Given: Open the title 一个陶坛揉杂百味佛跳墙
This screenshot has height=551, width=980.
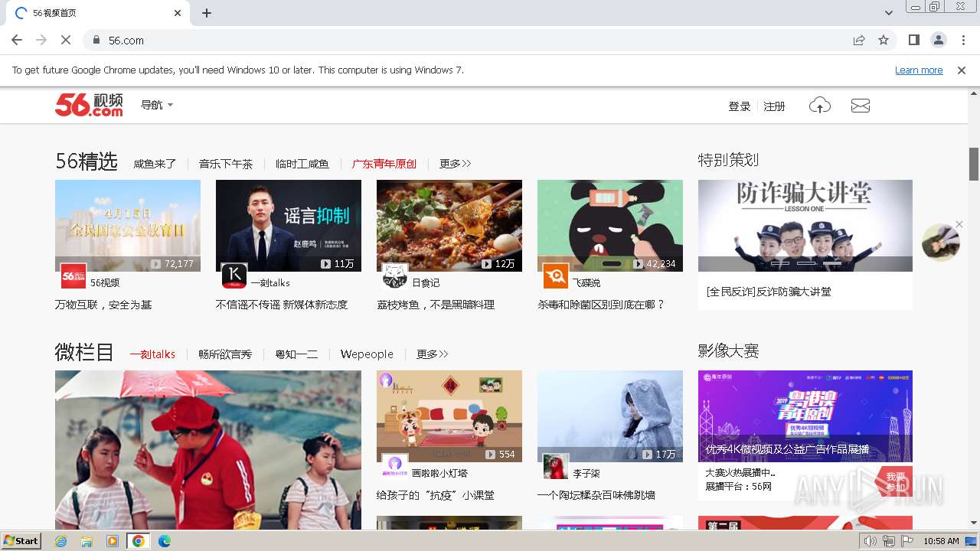Looking at the screenshot, I should 596,495.
